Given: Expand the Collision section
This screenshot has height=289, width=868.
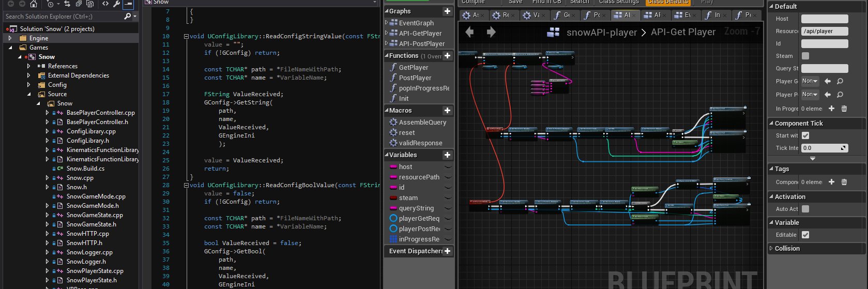Looking at the screenshot, I should pos(771,249).
